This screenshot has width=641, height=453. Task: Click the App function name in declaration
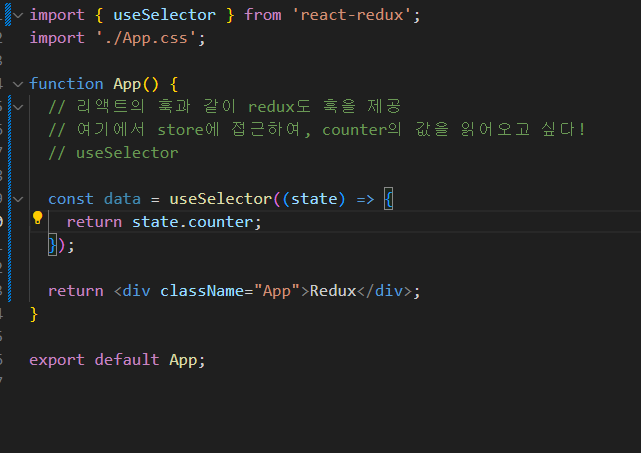click(127, 84)
